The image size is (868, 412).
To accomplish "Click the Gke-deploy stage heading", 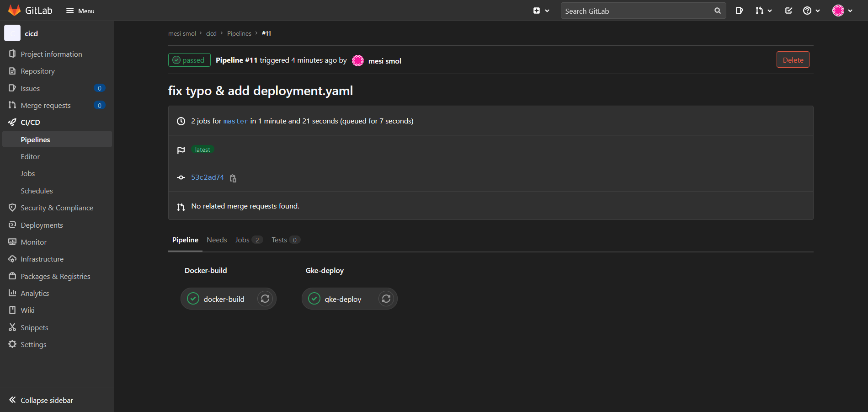I will pos(325,271).
